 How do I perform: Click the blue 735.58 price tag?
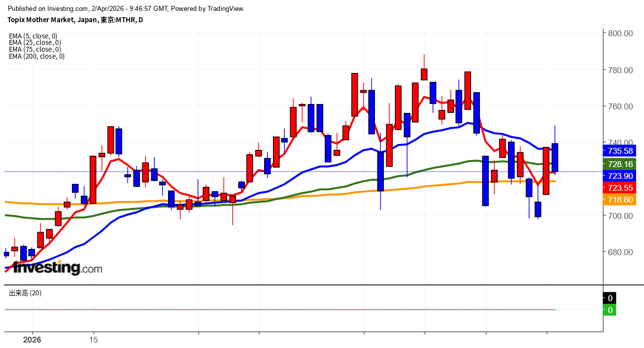coord(620,151)
